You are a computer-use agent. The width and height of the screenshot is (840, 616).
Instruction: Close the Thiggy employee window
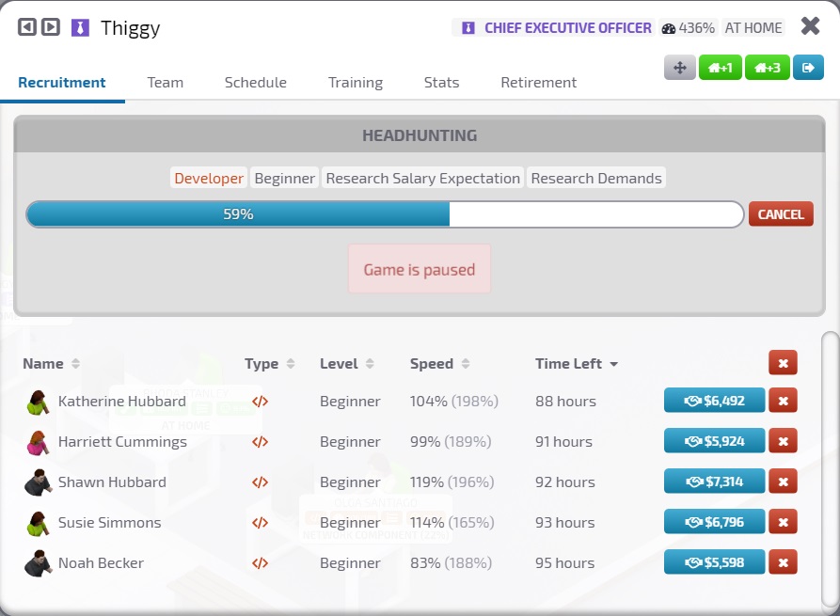[x=810, y=25]
